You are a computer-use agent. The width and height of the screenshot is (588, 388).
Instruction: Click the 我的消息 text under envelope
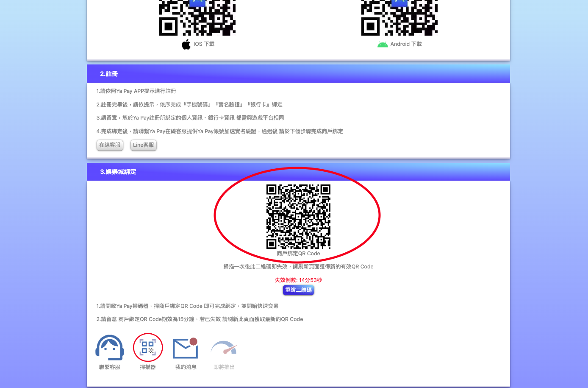[186, 367]
